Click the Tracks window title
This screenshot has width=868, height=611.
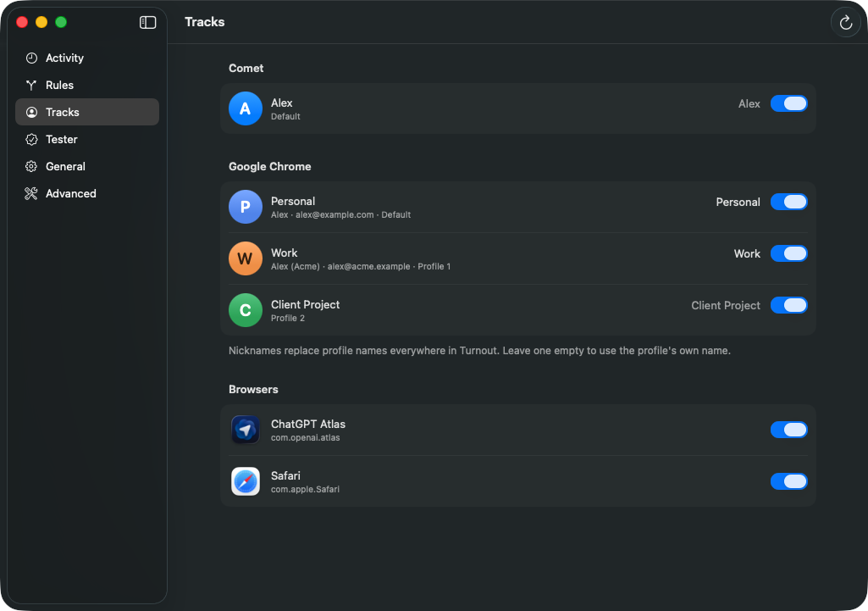pyautogui.click(x=204, y=21)
